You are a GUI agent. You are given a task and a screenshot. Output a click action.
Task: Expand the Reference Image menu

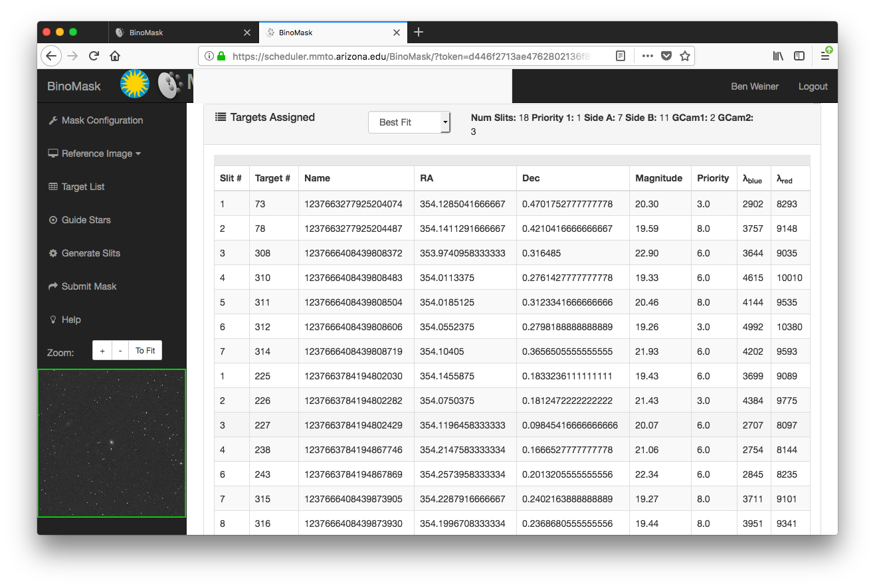coord(95,153)
